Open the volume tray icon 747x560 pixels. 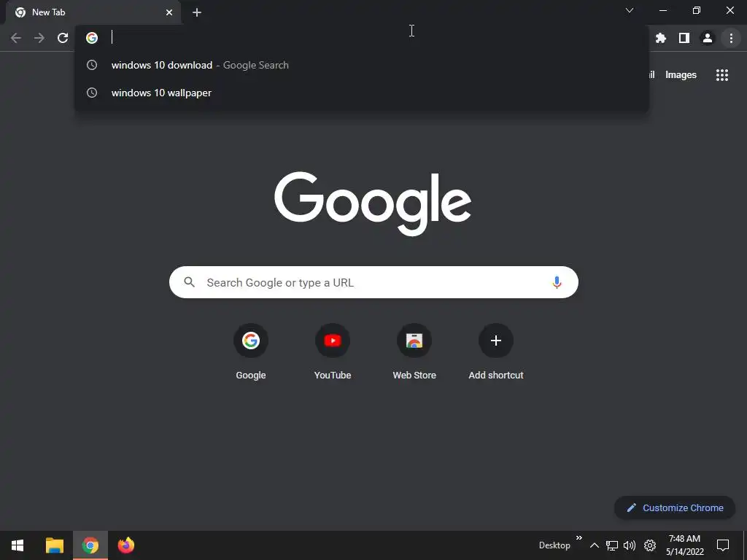pyautogui.click(x=630, y=545)
